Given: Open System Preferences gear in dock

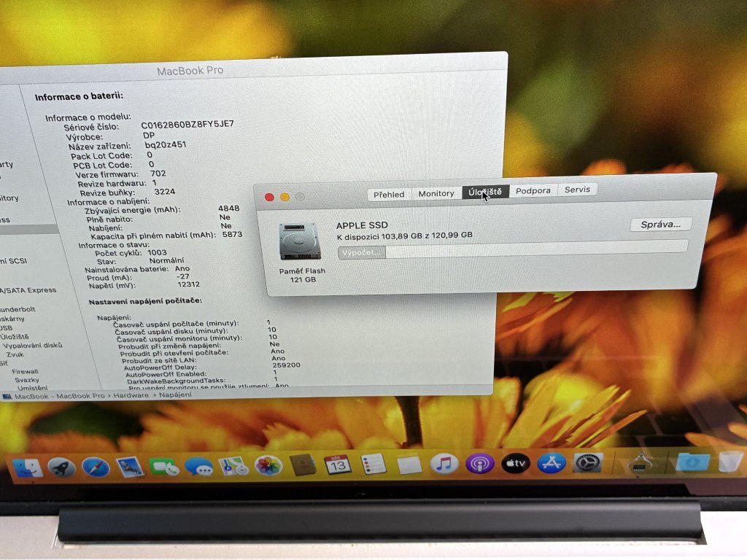Looking at the screenshot, I should click(x=587, y=462).
